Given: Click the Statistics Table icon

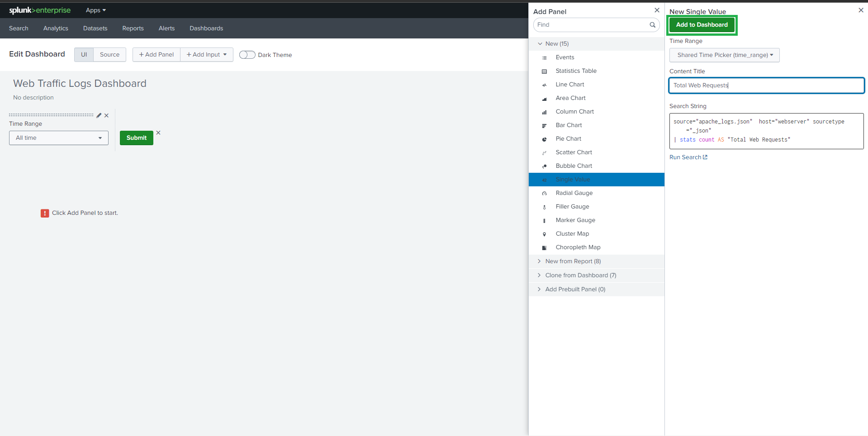Looking at the screenshot, I should [x=545, y=71].
